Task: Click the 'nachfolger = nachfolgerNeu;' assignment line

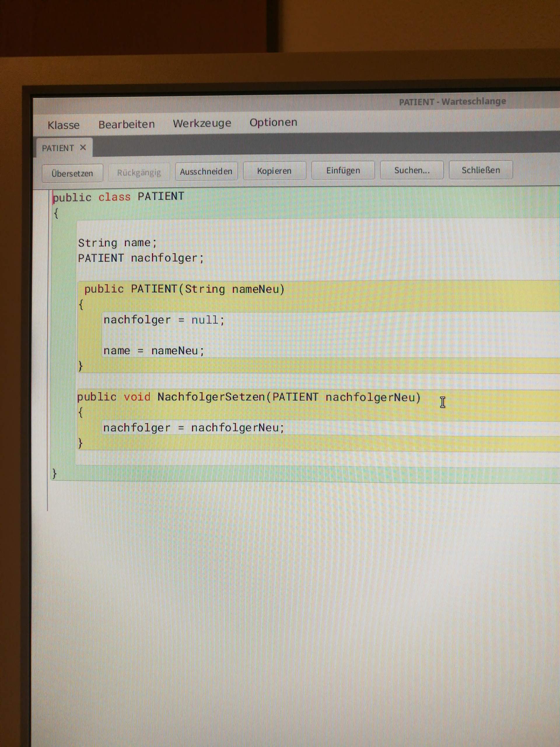Action: (193, 427)
